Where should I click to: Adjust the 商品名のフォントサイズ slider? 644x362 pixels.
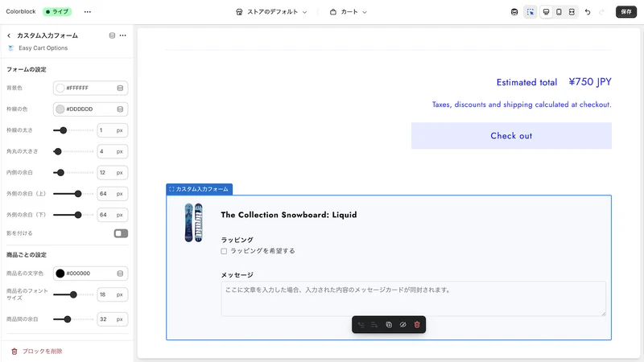pos(73,294)
